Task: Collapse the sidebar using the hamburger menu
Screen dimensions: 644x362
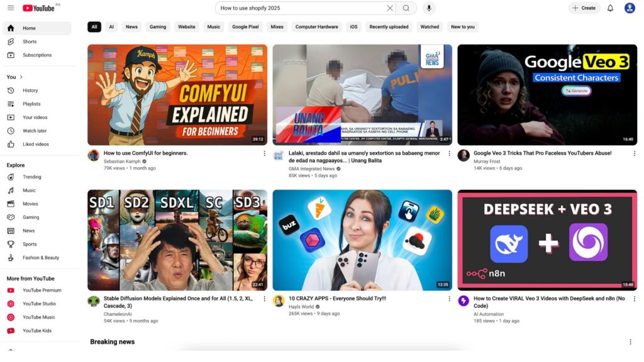Action: (10, 8)
